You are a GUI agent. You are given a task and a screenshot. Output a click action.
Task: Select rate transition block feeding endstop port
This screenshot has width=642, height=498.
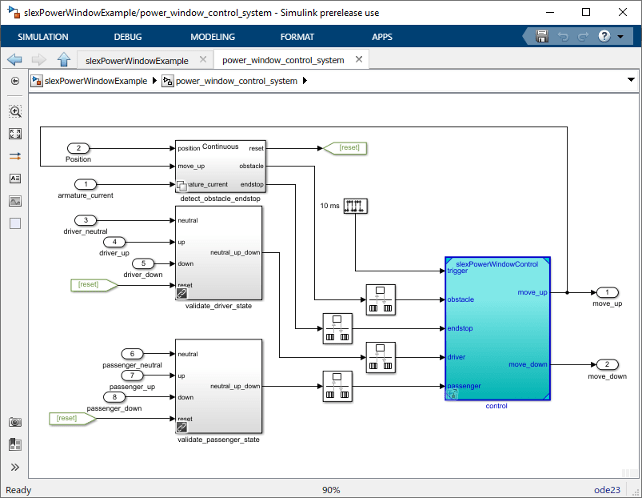coord(337,328)
